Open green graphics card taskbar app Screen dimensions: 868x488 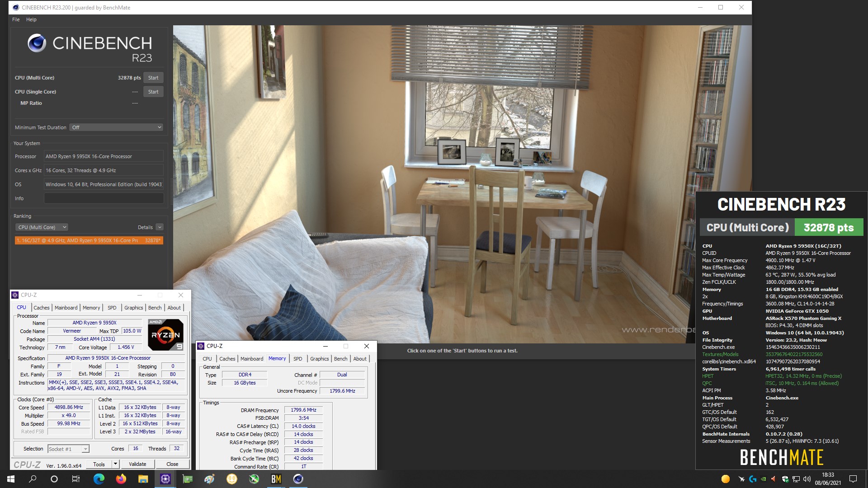(x=187, y=479)
